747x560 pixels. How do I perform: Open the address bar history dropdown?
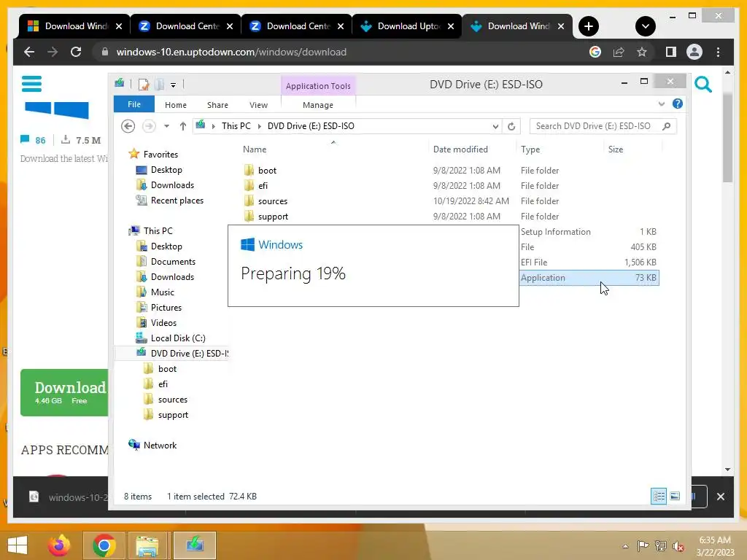click(495, 126)
